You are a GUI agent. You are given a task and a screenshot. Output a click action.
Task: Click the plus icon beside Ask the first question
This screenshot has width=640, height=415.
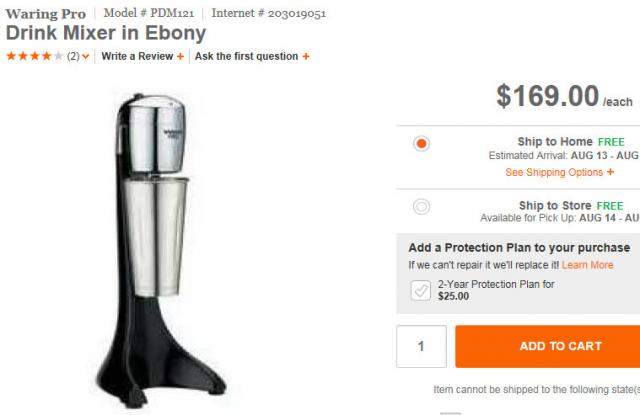[x=305, y=57]
